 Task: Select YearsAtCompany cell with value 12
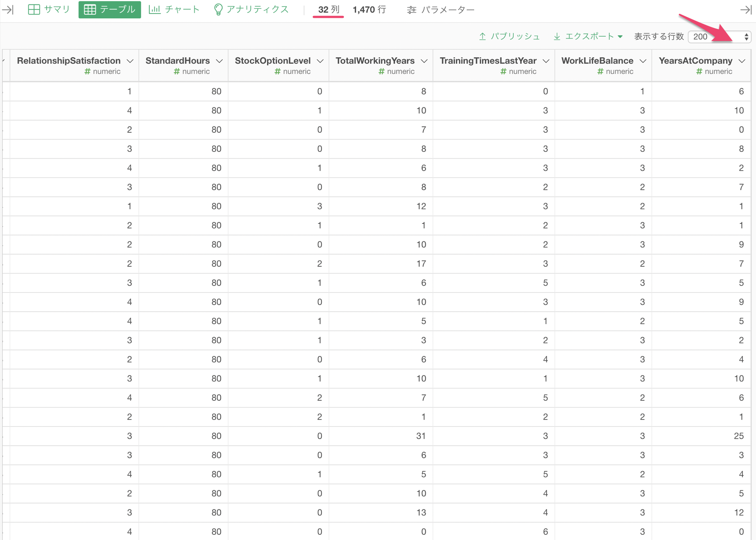701,513
